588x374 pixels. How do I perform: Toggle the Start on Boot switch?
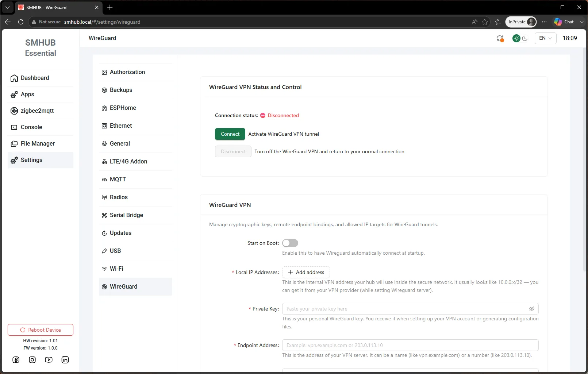tap(290, 243)
